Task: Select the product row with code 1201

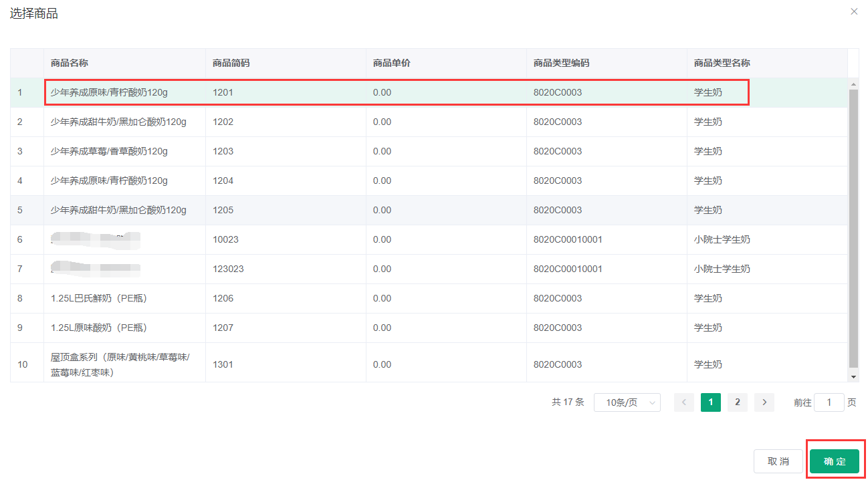Action: (222, 92)
